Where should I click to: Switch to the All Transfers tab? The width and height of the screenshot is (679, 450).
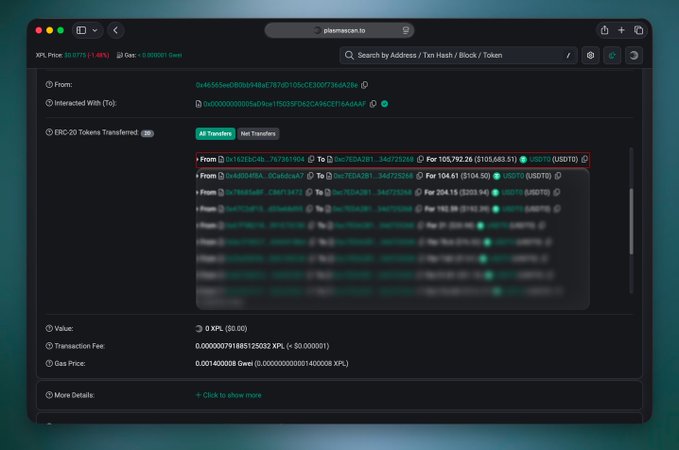215,133
